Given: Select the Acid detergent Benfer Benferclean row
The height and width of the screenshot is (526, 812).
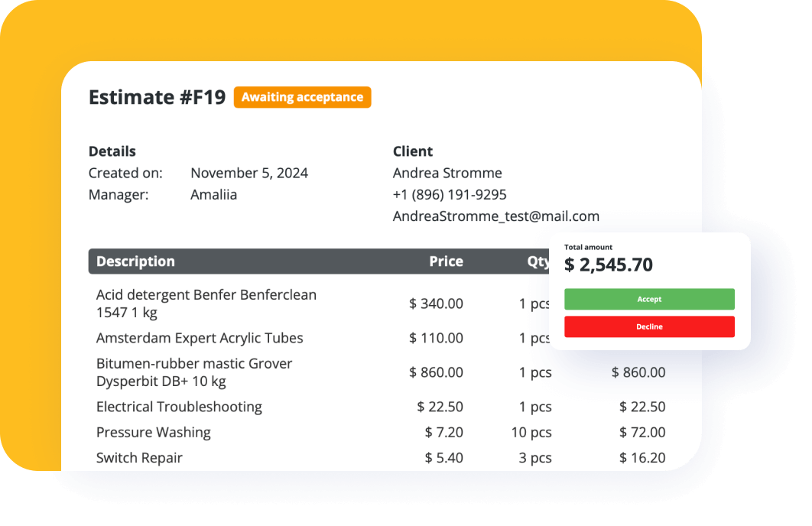Looking at the screenshot, I should (x=206, y=304).
